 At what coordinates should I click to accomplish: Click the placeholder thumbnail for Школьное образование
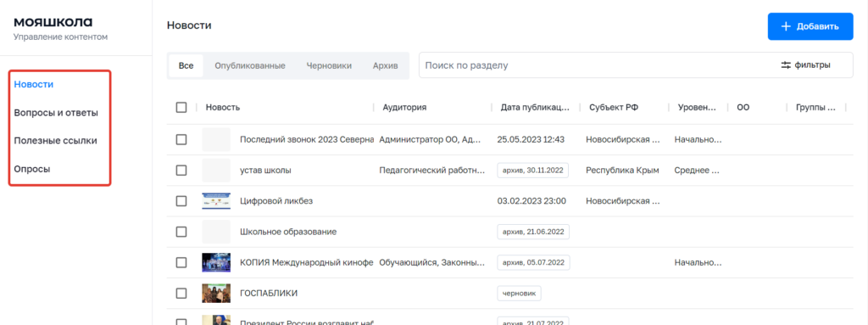click(x=216, y=232)
